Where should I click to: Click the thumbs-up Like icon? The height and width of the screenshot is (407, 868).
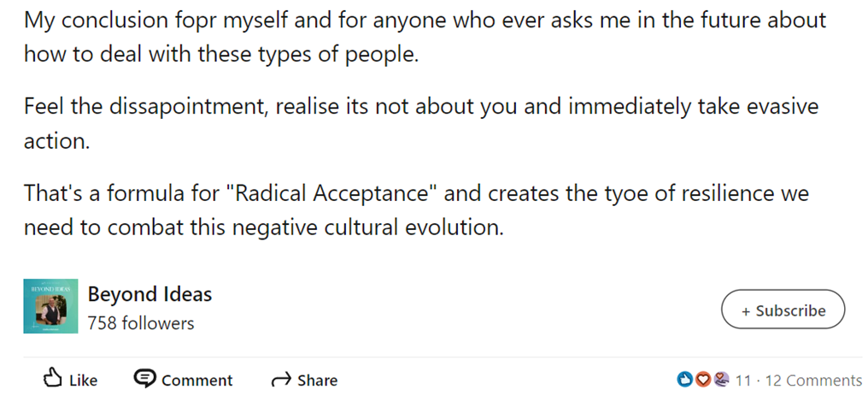click(53, 379)
